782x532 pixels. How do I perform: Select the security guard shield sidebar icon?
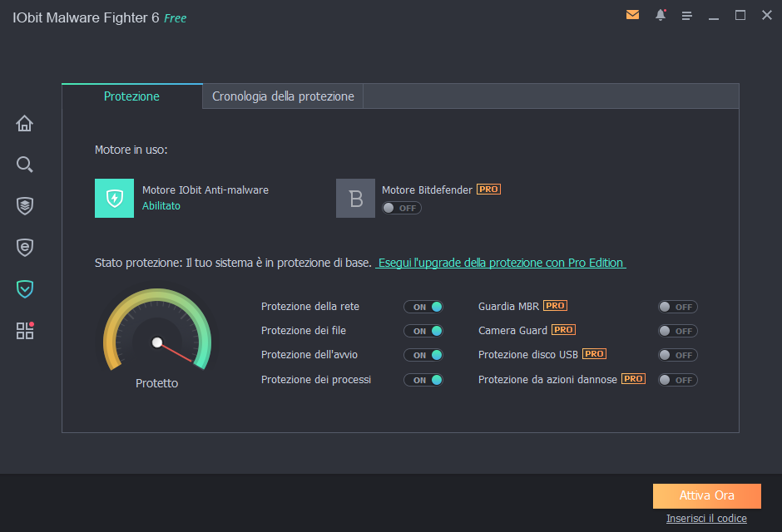(25, 288)
